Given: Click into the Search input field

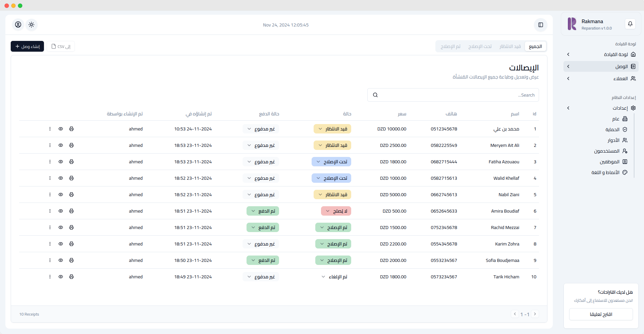Looking at the screenshot, I should coord(456,95).
